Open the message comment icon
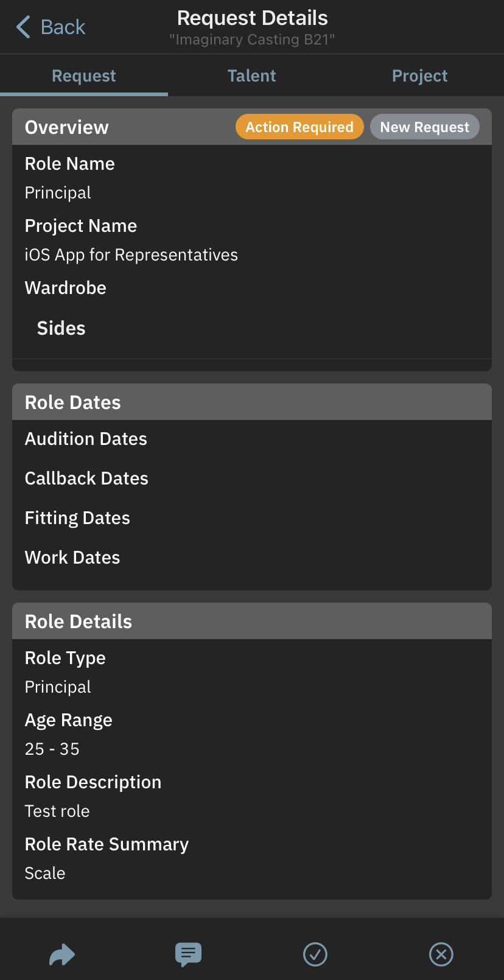504x980 pixels. pyautogui.click(x=188, y=954)
